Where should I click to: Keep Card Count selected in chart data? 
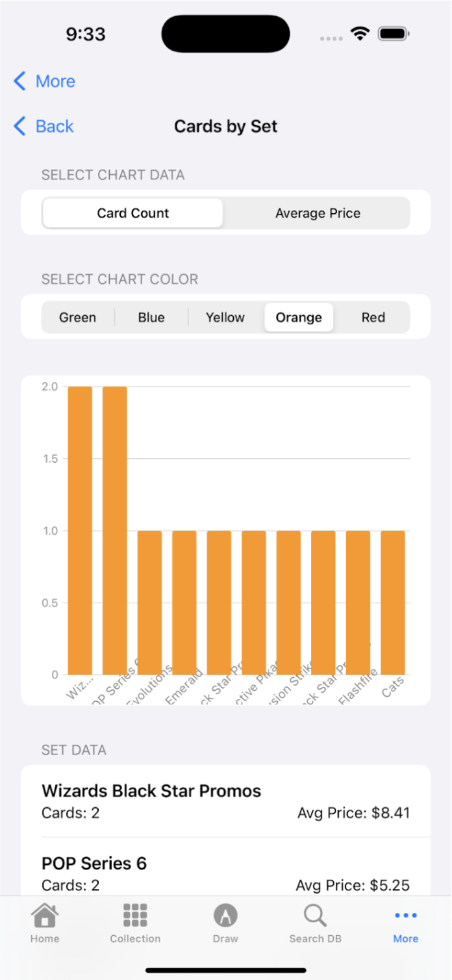click(x=132, y=213)
